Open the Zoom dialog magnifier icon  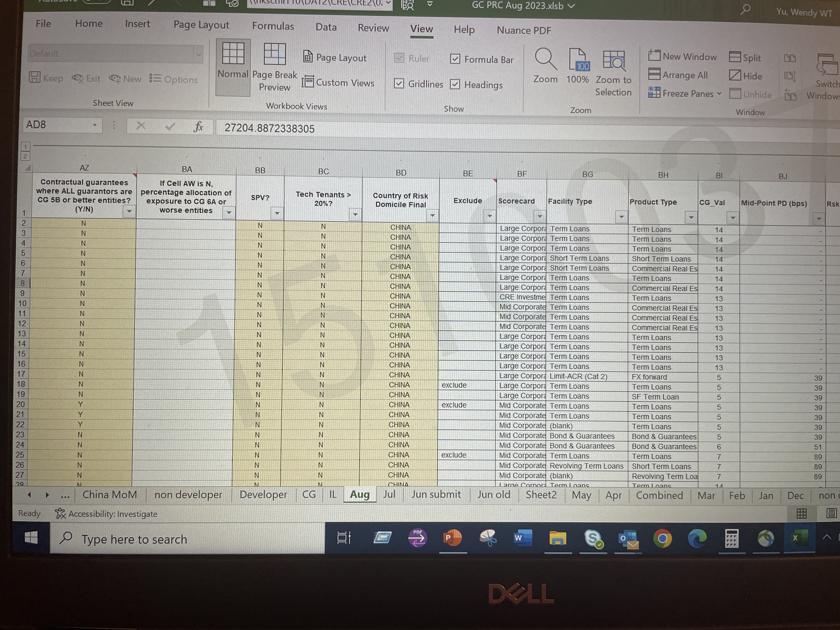pyautogui.click(x=546, y=60)
